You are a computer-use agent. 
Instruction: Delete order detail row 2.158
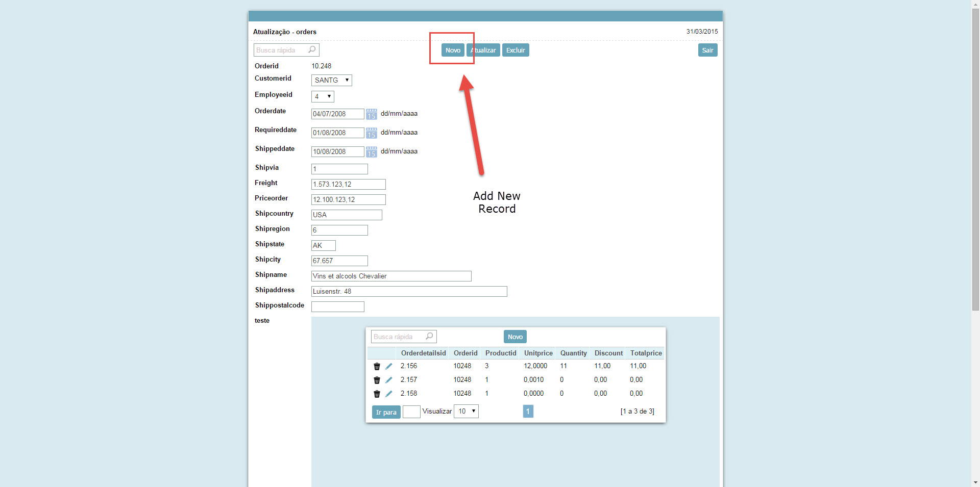click(x=377, y=394)
